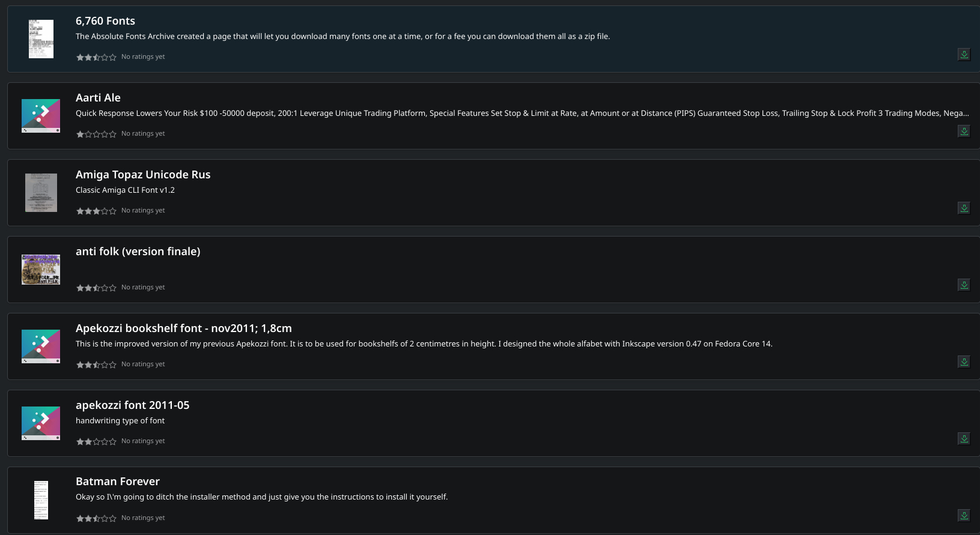Image resolution: width=980 pixels, height=535 pixels.
Task: Open anti folk (version finale) title
Action: pos(138,252)
